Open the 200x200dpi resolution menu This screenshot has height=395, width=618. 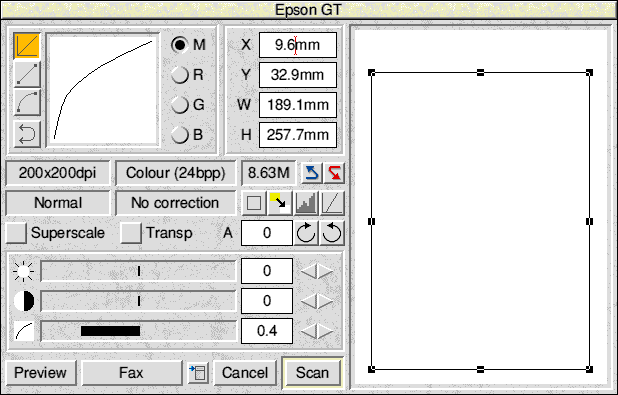58,173
